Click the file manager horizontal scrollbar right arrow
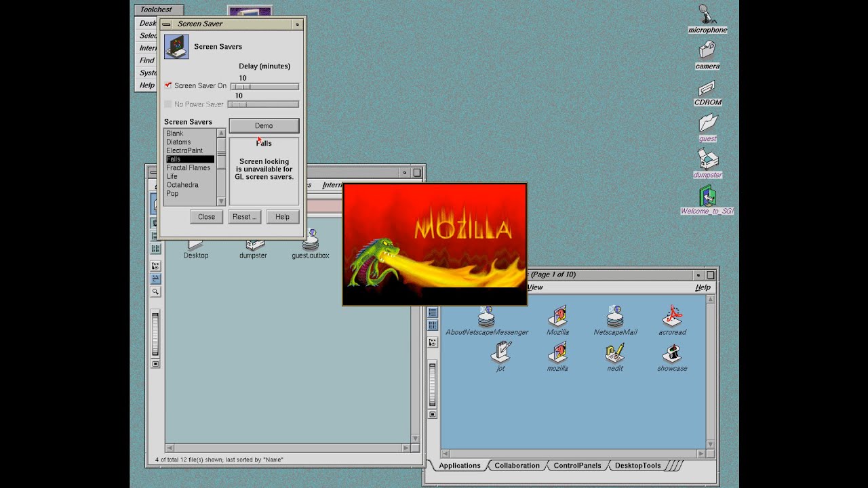Image resolution: width=868 pixels, height=488 pixels. (x=406, y=448)
